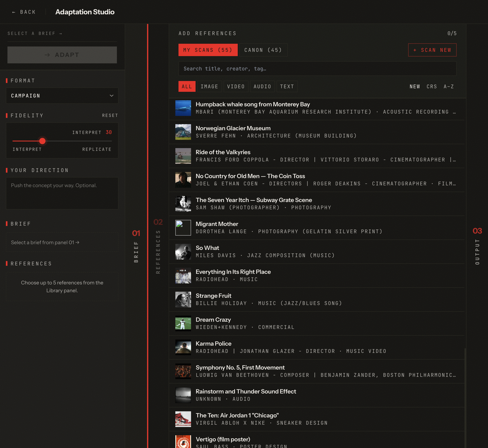
Task: Filter references by Video
Action: click(x=236, y=87)
